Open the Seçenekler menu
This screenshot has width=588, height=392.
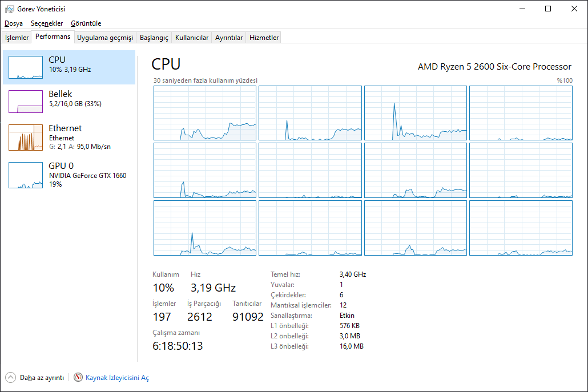point(47,23)
